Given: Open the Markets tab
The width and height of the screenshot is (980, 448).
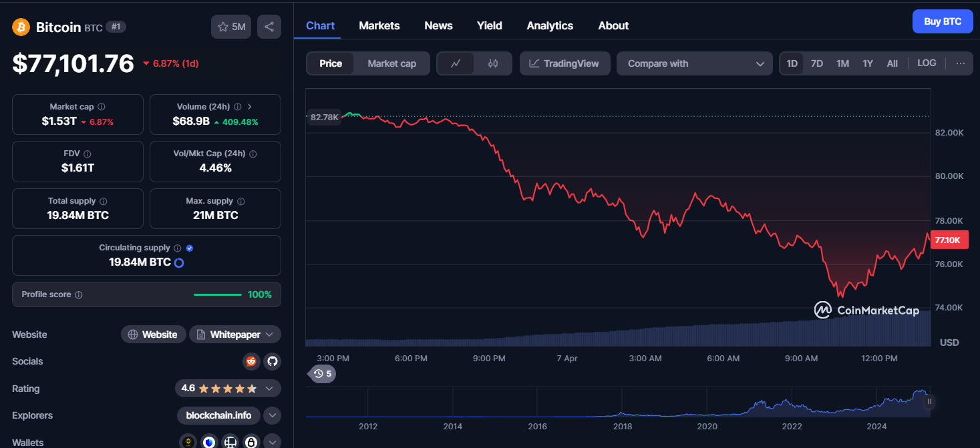Looking at the screenshot, I should click(379, 25).
